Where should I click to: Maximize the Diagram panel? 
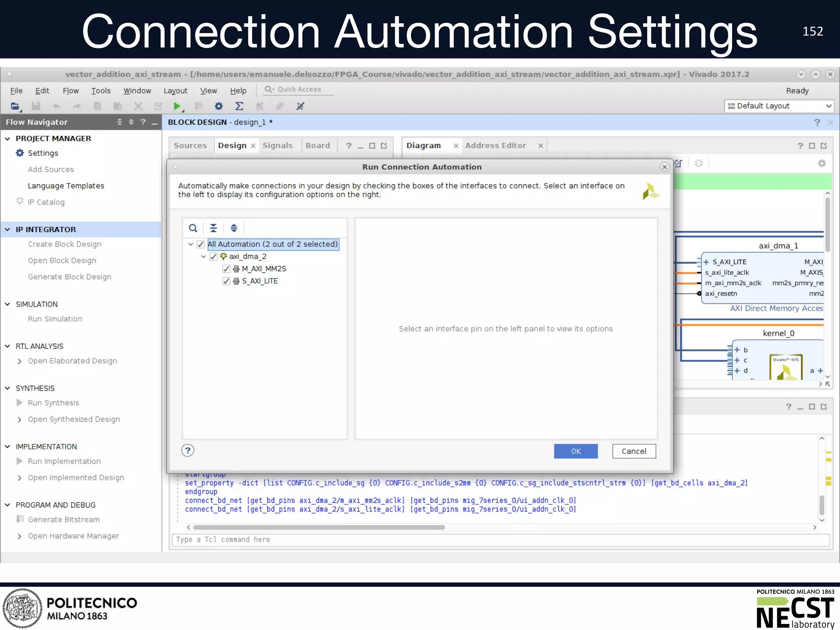(812, 146)
